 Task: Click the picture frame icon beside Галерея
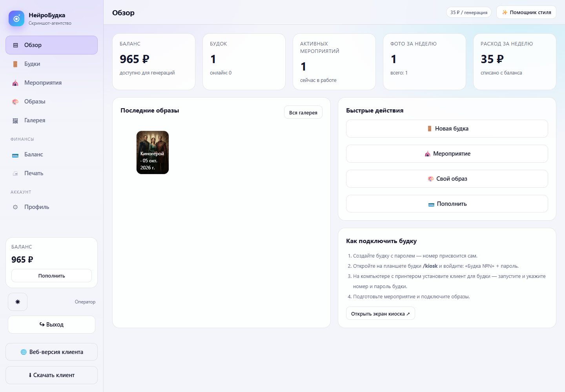(x=15, y=120)
